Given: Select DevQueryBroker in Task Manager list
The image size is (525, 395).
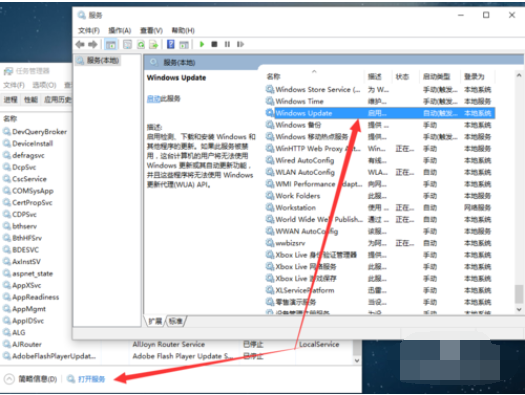Looking at the screenshot, I should (x=40, y=132).
